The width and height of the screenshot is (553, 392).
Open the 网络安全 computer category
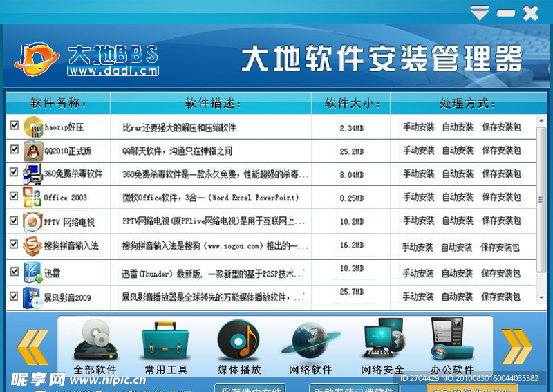[x=383, y=346]
